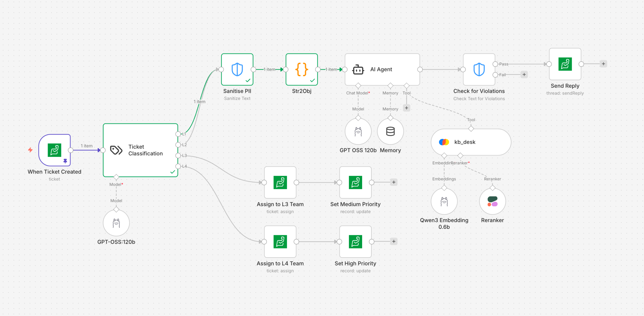The width and height of the screenshot is (644, 316).
Task: Click the Ticket Classification tag icon
Action: pyautogui.click(x=116, y=150)
